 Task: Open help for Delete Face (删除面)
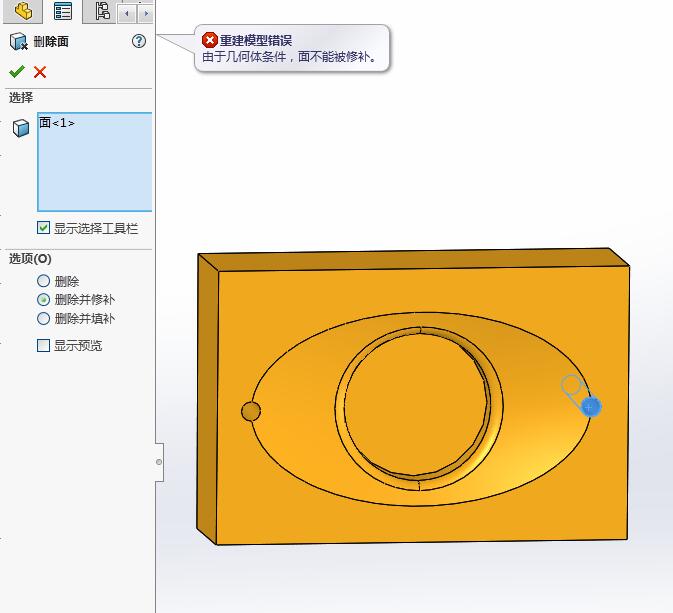pos(139,41)
